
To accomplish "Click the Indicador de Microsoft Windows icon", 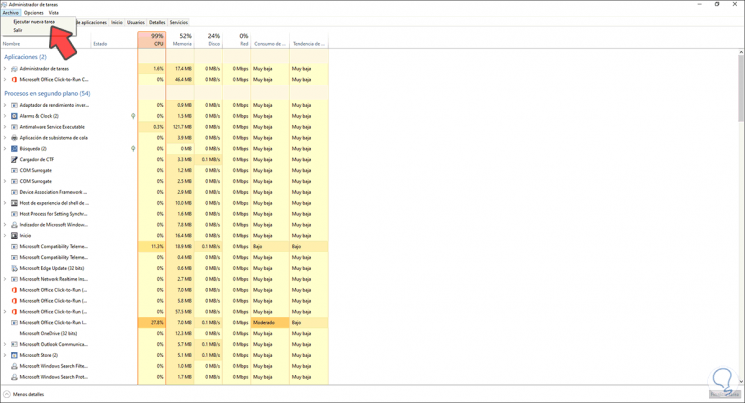I will [14, 225].
